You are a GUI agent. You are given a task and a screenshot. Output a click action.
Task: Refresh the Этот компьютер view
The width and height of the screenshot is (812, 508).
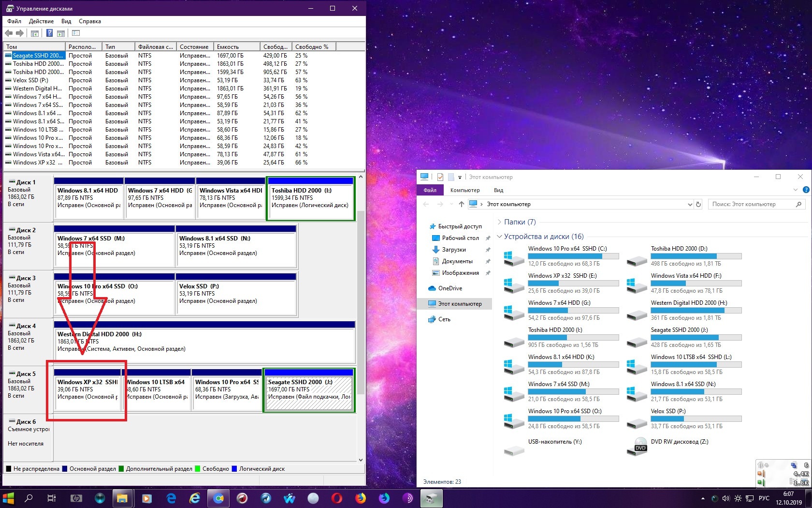pos(698,205)
